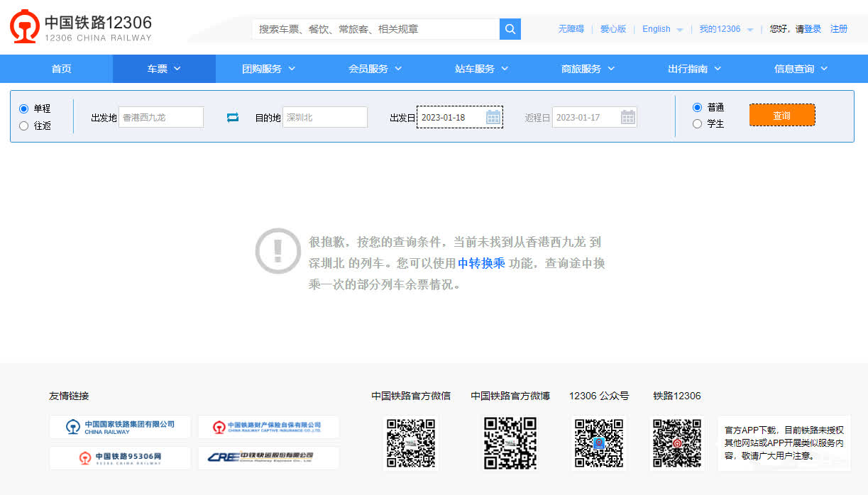Screen dimensions: 868x495
Task: Expand the 车票 tickets dropdown menu
Action: (164, 69)
